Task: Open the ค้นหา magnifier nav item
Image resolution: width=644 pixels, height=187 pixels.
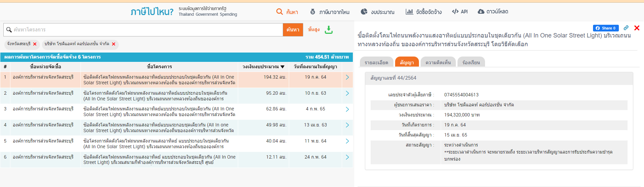Action: point(287,12)
